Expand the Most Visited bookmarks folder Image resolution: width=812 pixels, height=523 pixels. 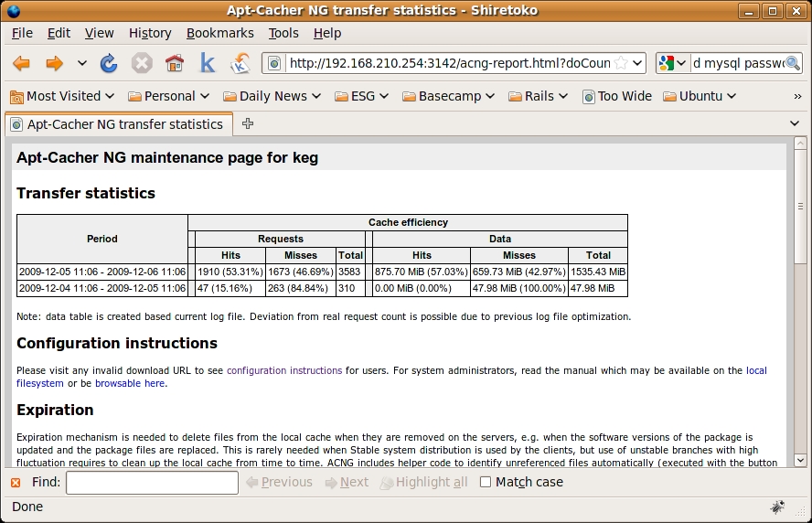(x=62, y=96)
